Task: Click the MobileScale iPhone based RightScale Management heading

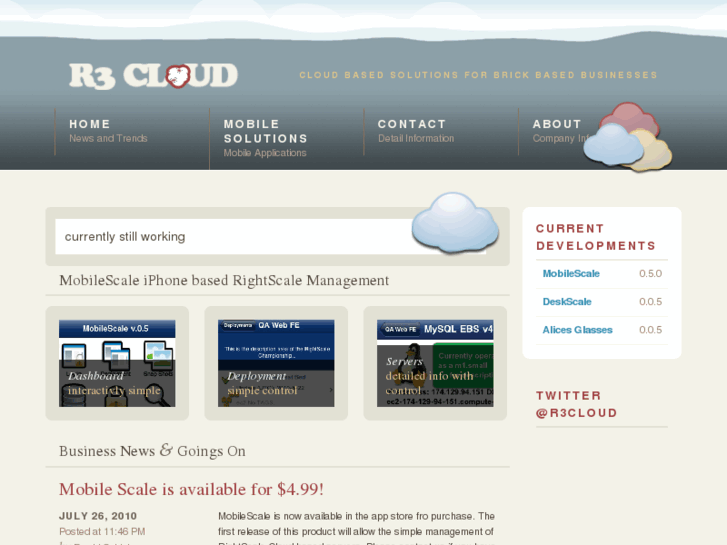Action: point(224,281)
